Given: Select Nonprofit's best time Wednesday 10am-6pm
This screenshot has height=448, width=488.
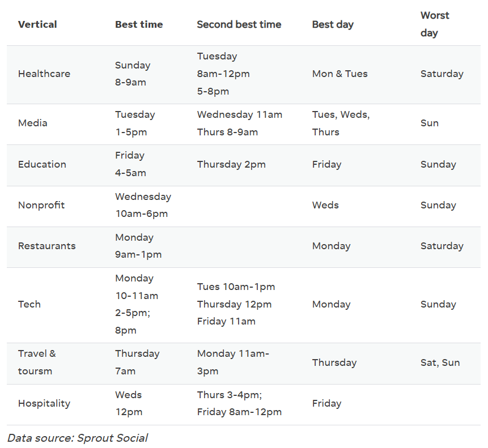Looking at the screenshot, I should (143, 205).
